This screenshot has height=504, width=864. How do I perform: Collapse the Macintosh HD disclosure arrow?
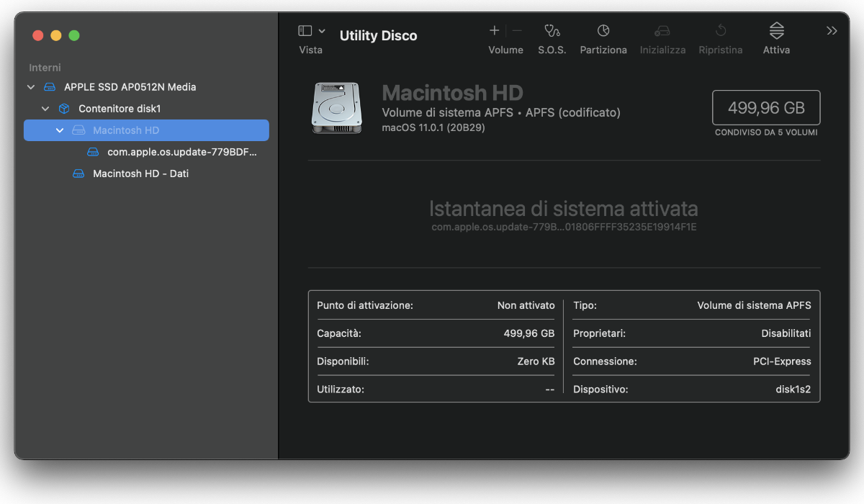[x=60, y=130]
